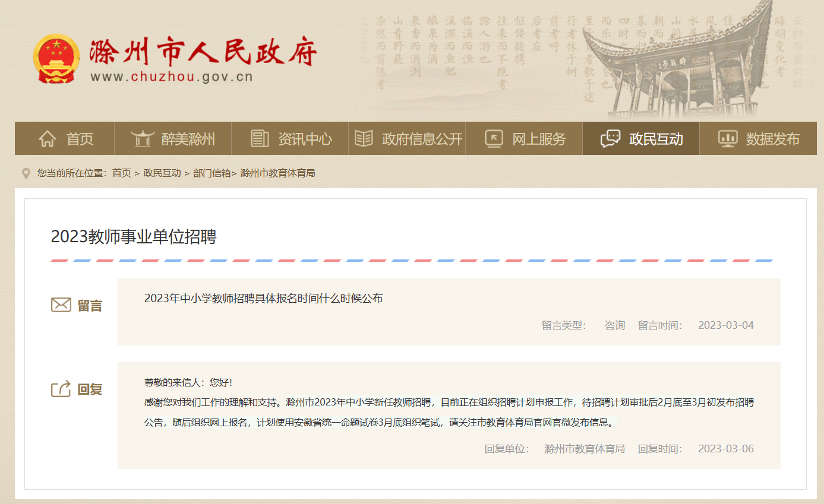Go to 首页 via breadcrumb link
Viewport: 824px width, 504px height.
pos(121,173)
